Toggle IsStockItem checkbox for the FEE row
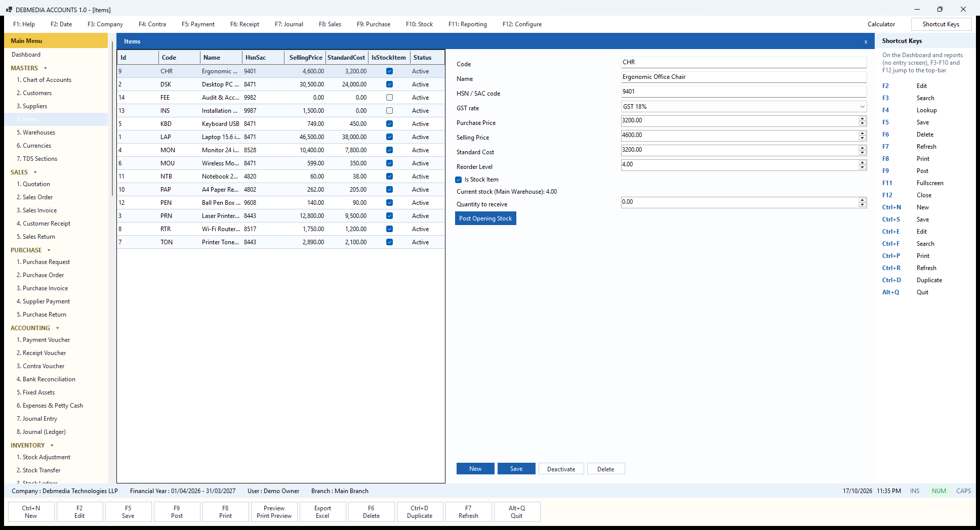Image resolution: width=980 pixels, height=530 pixels. pos(389,98)
